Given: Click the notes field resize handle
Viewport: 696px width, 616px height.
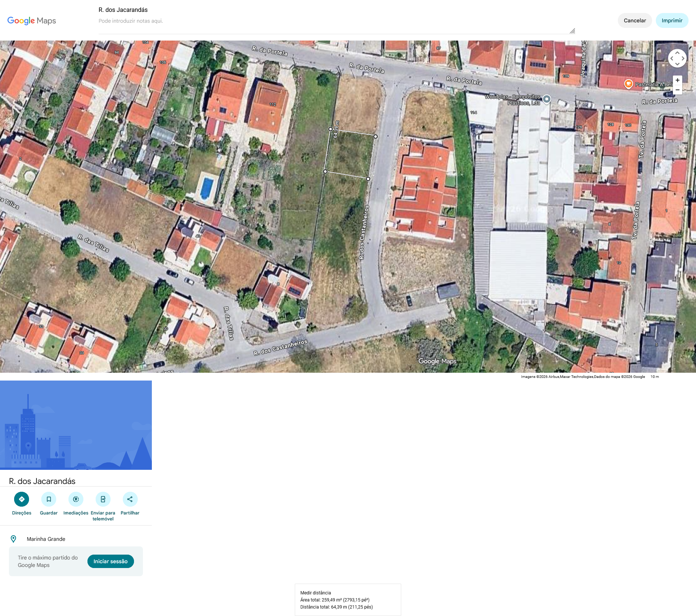Looking at the screenshot, I should coord(572,31).
